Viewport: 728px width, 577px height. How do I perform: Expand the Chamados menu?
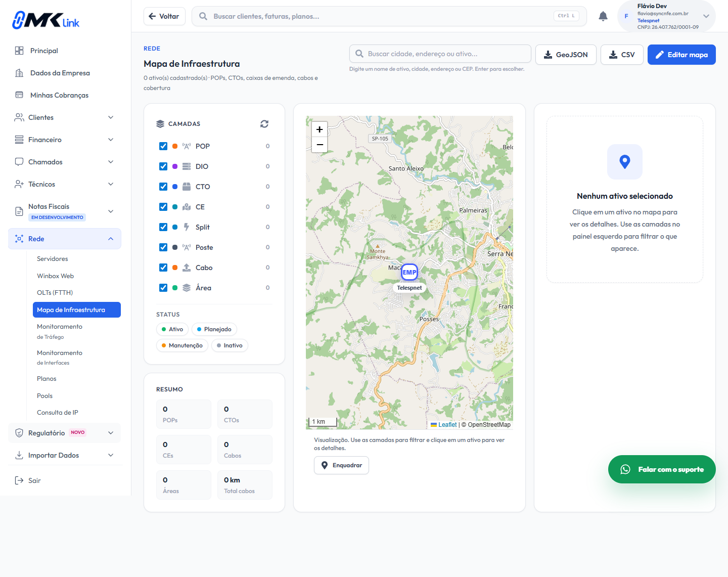pos(65,162)
